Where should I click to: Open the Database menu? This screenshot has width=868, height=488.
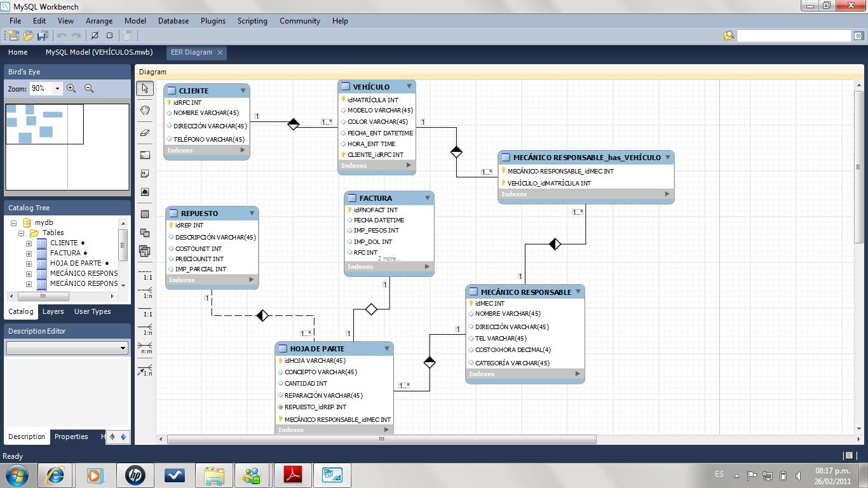point(173,21)
